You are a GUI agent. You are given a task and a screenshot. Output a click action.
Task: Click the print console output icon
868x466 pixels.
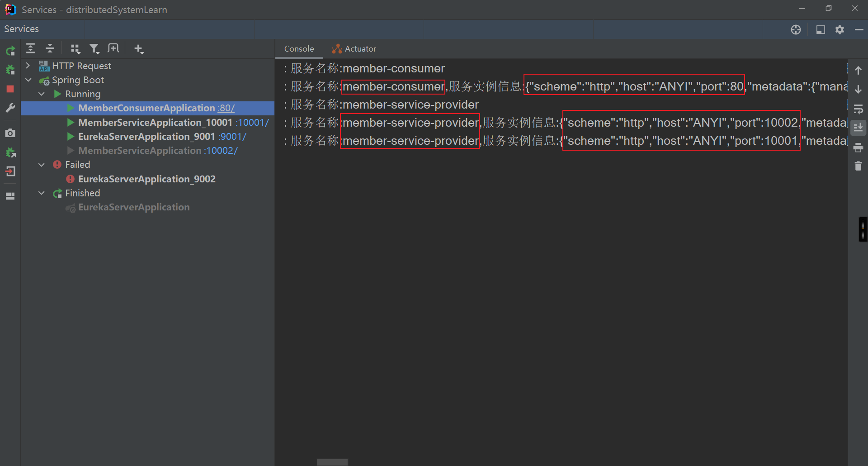pyautogui.click(x=858, y=147)
